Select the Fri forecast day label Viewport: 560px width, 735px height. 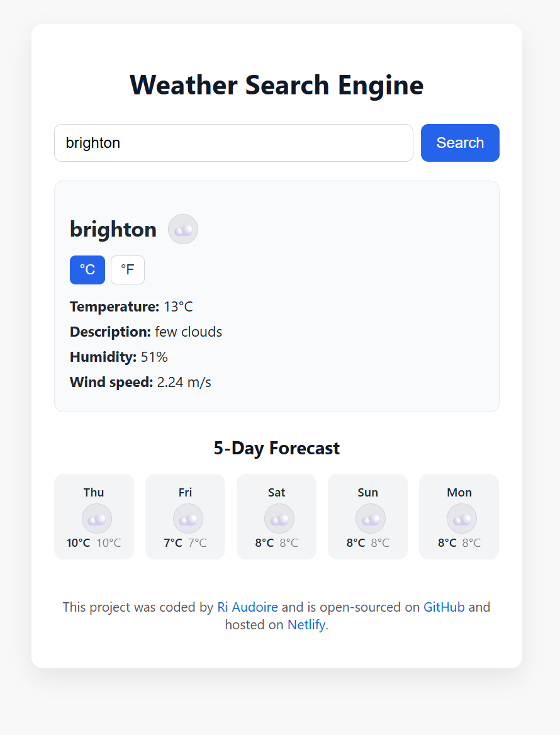(x=185, y=493)
